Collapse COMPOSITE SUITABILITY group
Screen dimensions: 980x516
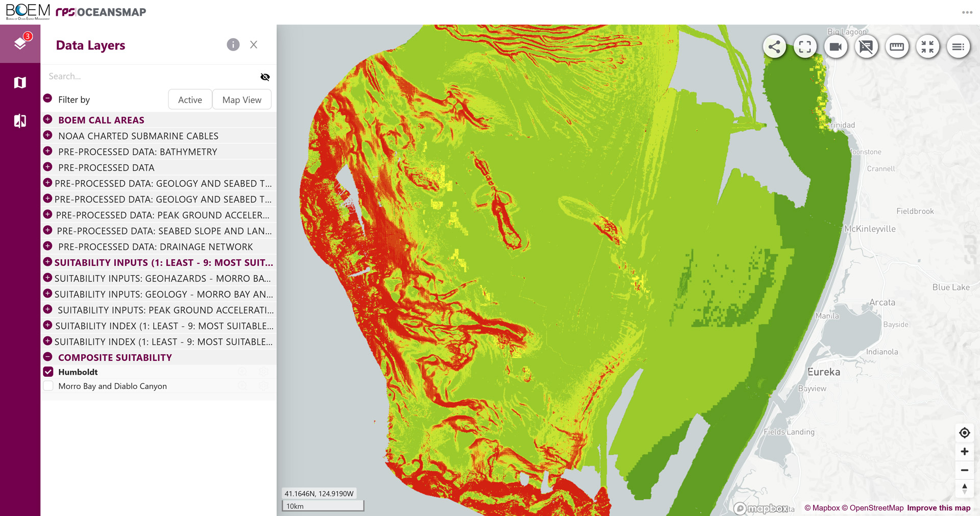(48, 357)
